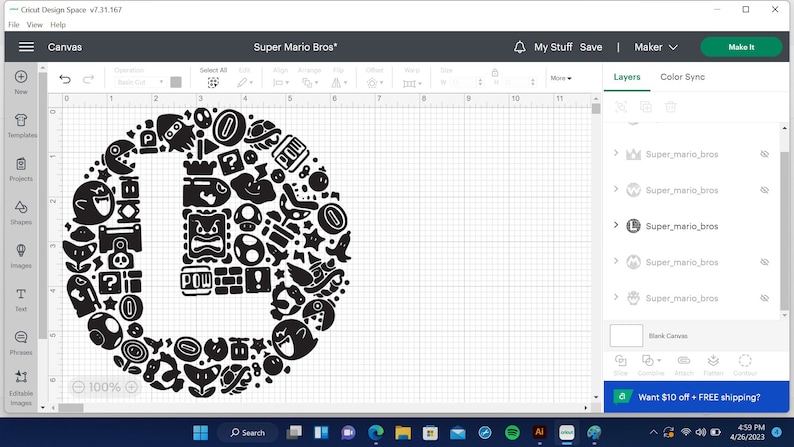Switch to the Color Sync tab
The width and height of the screenshot is (794, 447).
pos(682,77)
